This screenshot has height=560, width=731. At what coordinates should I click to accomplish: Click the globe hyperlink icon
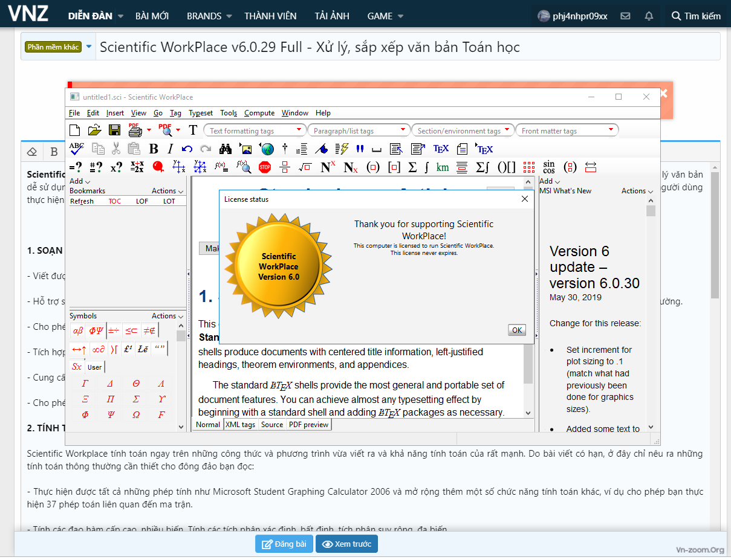pos(266,149)
